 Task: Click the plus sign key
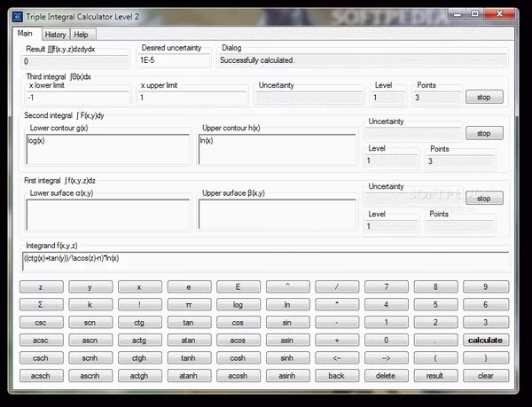coord(337,340)
